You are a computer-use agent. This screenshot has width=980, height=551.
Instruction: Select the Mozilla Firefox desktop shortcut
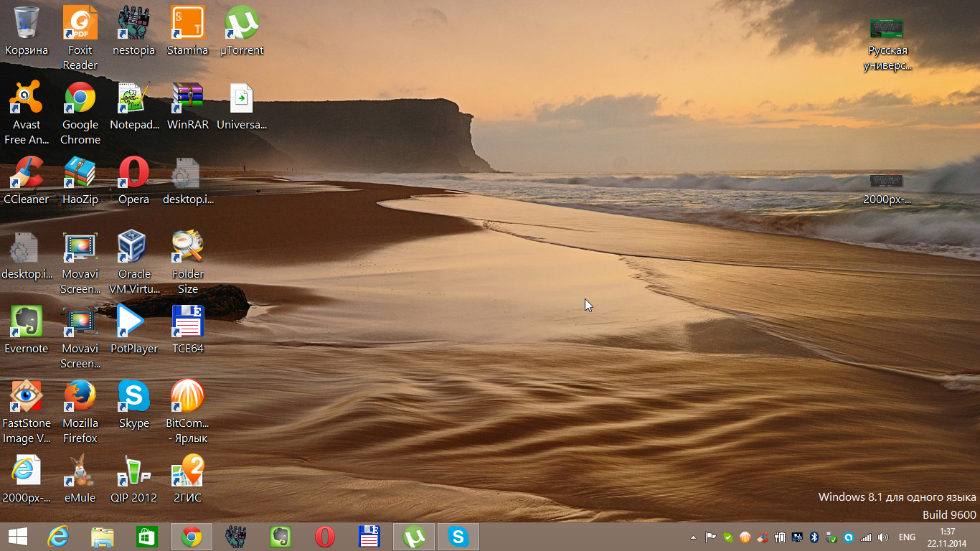80,412
